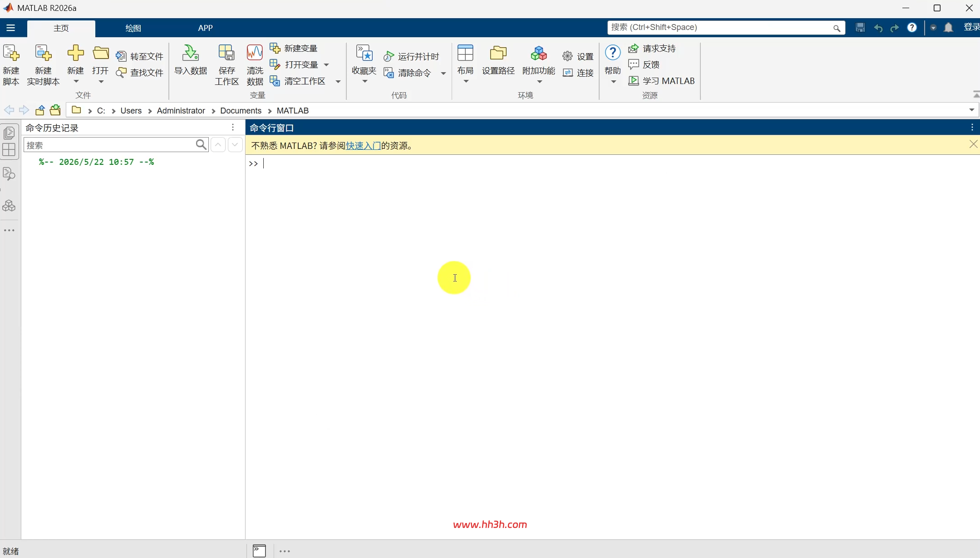Expand the Favorites (收藏夹) dropdown arrow
This screenshot has width=980, height=558.
pos(364,81)
